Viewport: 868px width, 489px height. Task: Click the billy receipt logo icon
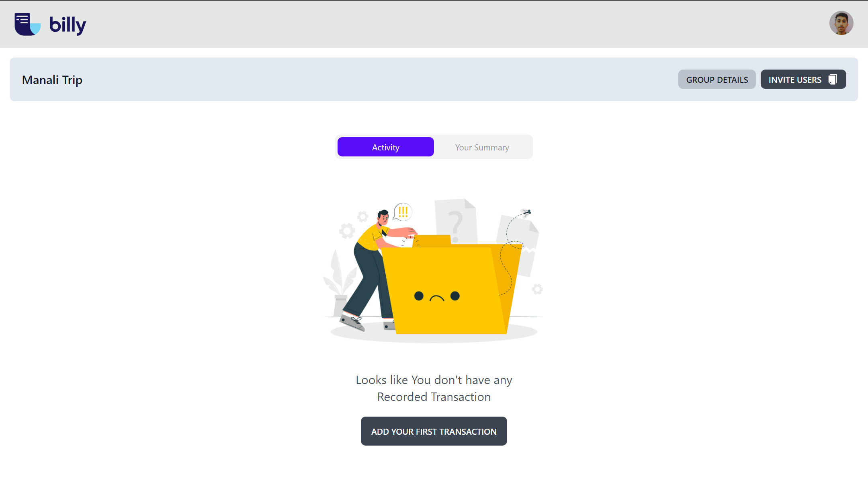[27, 24]
